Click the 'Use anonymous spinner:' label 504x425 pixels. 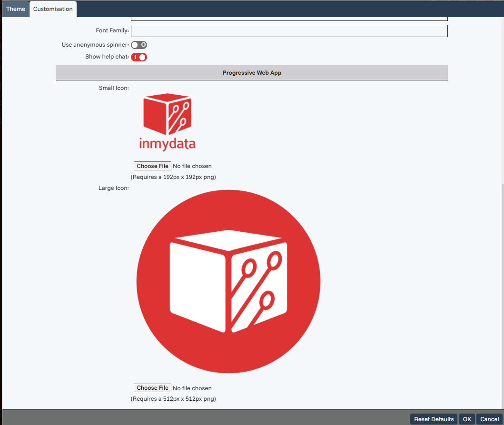coord(95,45)
